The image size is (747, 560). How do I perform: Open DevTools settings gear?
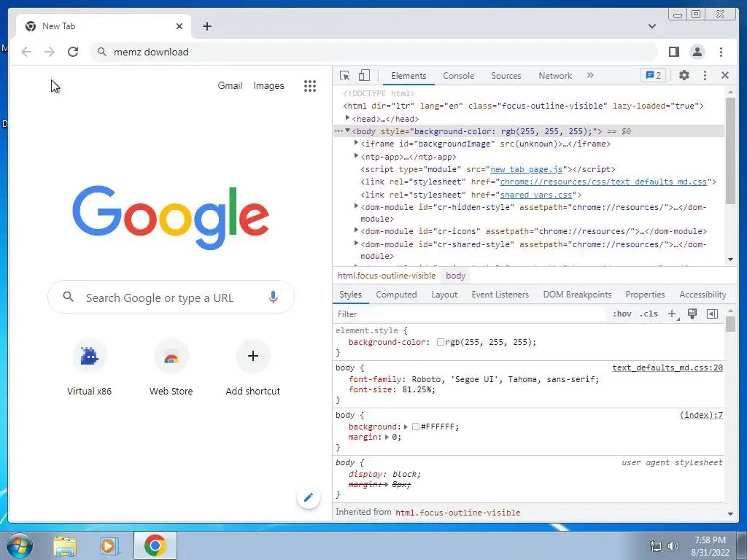coord(684,75)
